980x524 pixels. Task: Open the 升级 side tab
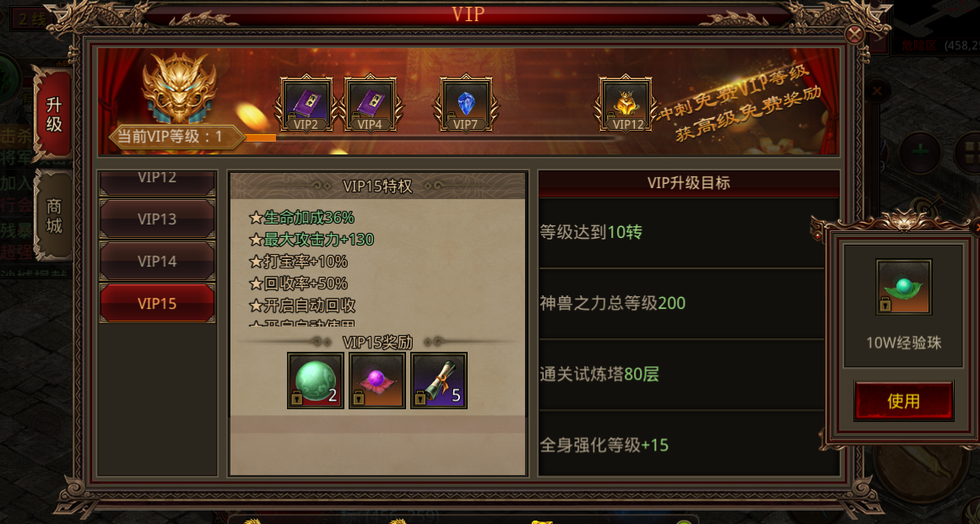coord(54,114)
